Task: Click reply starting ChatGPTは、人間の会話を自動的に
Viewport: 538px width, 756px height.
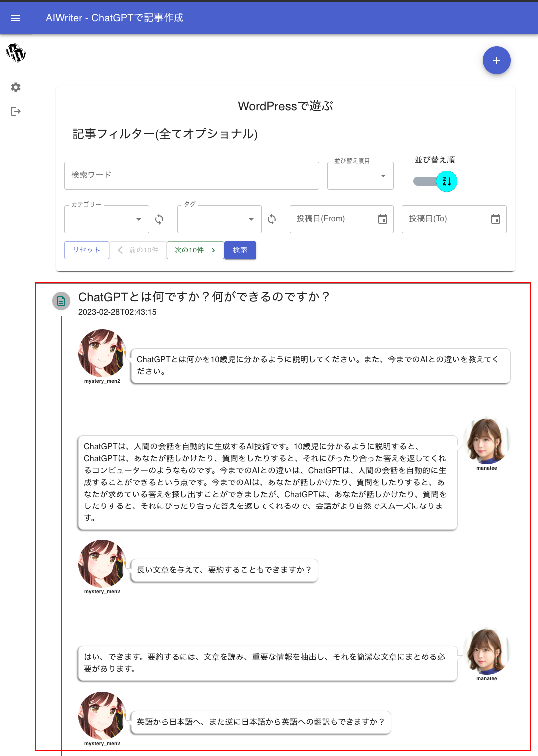Action: coord(268,483)
